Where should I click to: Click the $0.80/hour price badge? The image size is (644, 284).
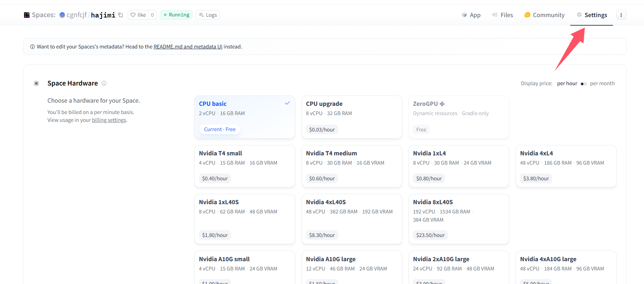(429, 179)
